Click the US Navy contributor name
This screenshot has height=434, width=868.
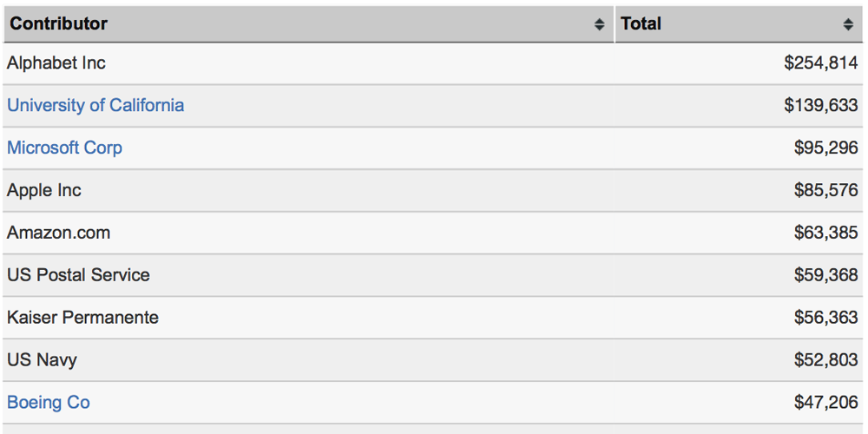click(x=43, y=360)
